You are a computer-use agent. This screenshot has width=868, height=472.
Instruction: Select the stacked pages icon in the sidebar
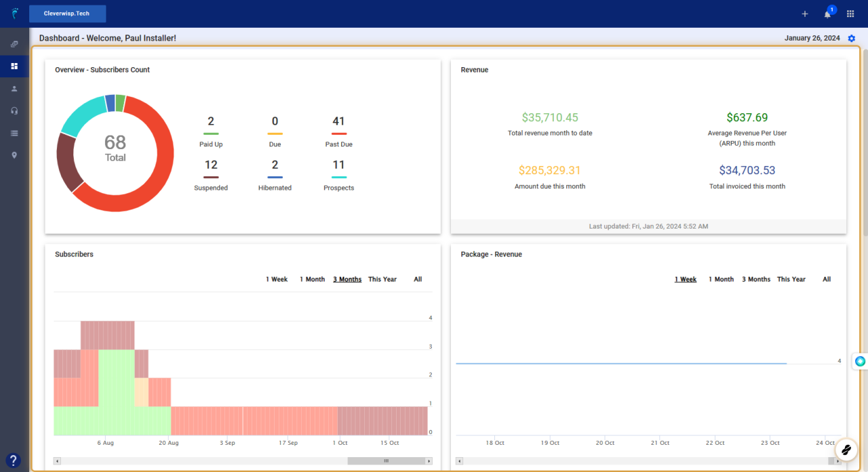14,43
